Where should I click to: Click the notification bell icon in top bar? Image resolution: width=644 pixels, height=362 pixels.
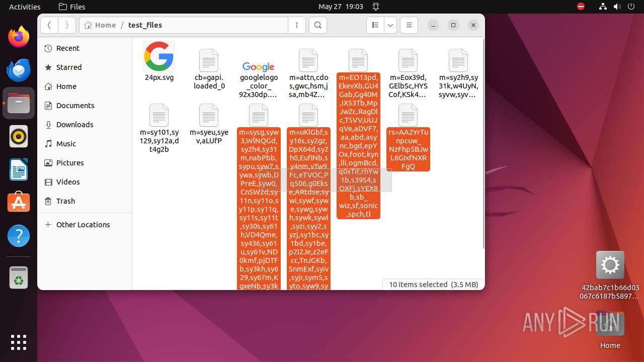tap(376, 7)
